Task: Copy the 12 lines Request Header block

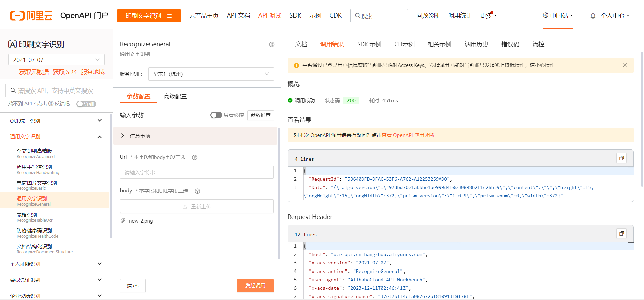Action: point(622,233)
